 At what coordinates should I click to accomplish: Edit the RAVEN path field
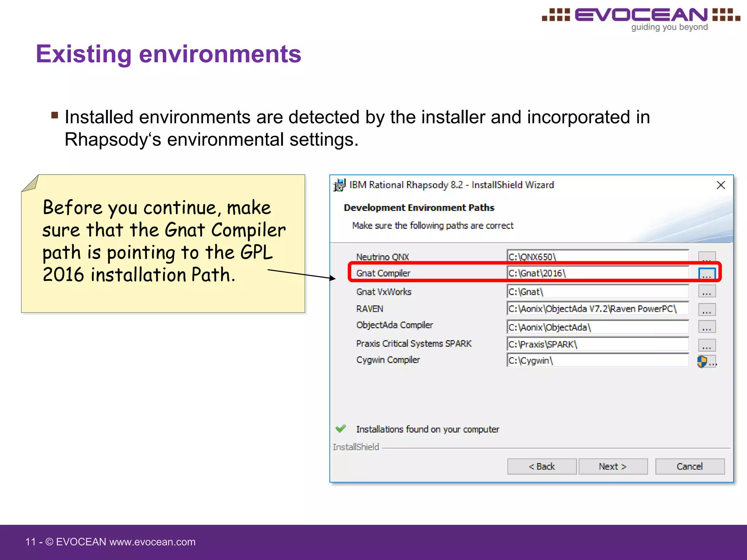click(x=598, y=309)
